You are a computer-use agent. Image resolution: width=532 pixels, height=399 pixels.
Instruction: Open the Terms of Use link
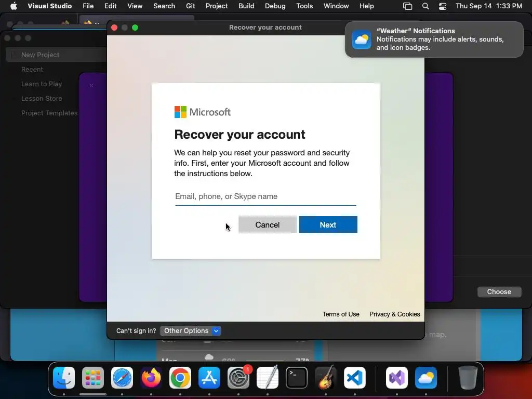click(341, 314)
